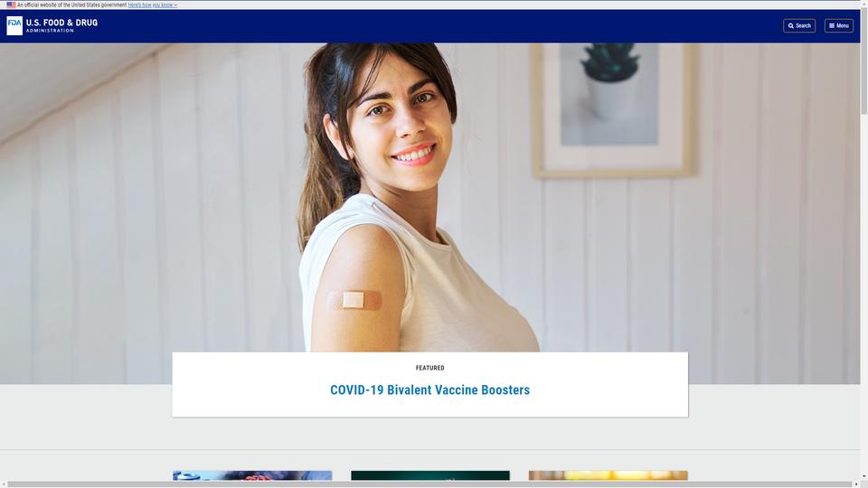Open the Menu button in header
This screenshot has height=488, width=868.
(839, 26)
